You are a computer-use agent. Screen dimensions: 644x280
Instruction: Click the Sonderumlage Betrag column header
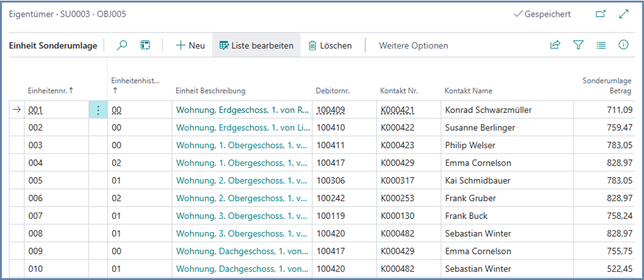pyautogui.click(x=607, y=86)
